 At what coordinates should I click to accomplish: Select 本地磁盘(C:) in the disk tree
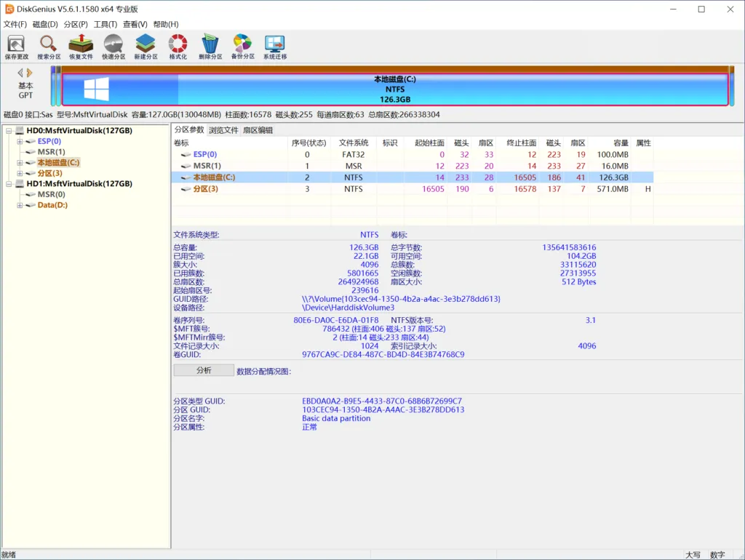[58, 162]
